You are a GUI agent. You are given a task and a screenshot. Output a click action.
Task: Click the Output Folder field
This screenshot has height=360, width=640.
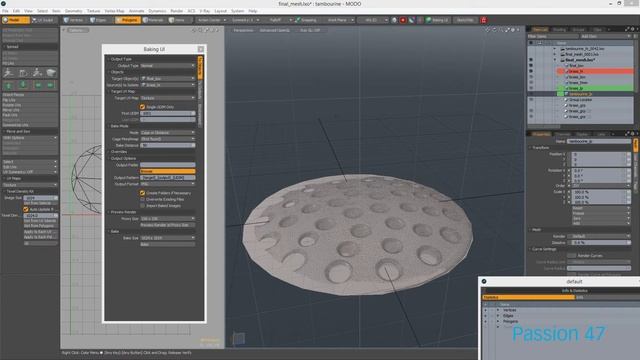pyautogui.click(x=168, y=165)
